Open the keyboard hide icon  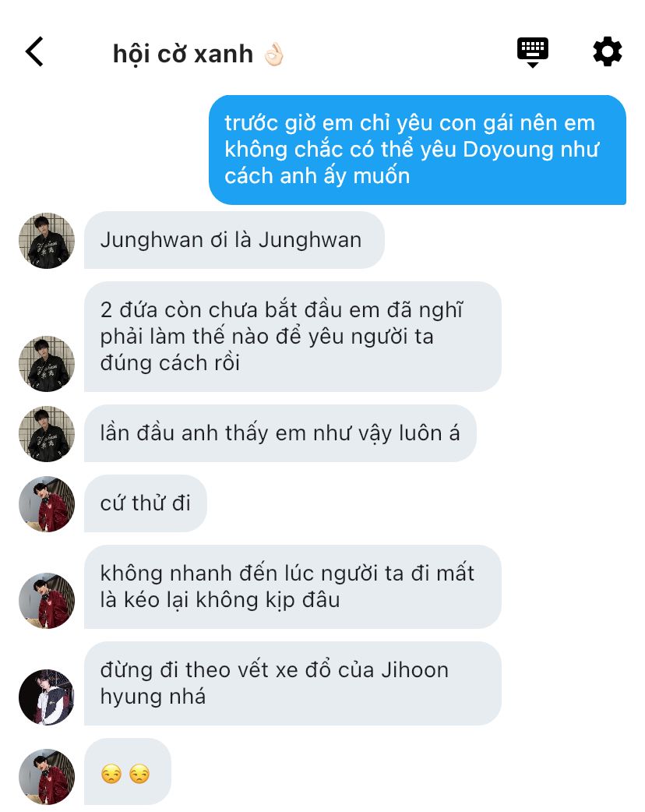pos(533,52)
